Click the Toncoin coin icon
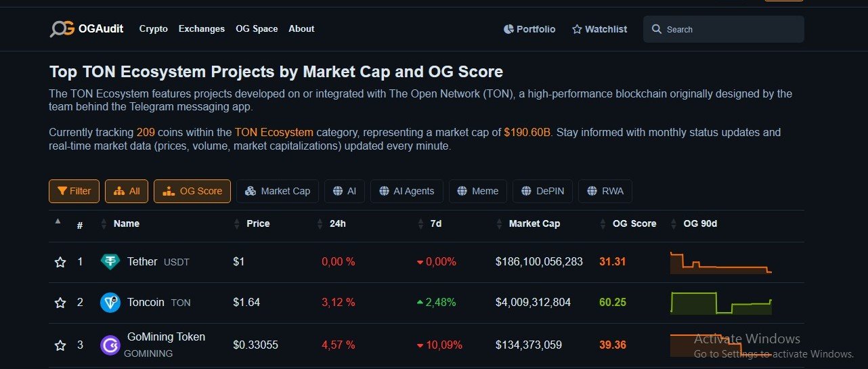This screenshot has width=868, height=369. [110, 303]
